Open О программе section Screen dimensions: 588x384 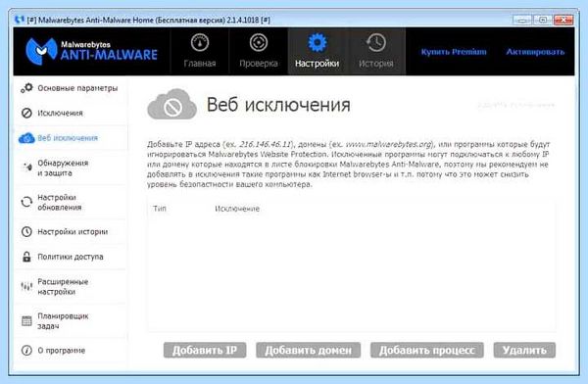click(71, 351)
